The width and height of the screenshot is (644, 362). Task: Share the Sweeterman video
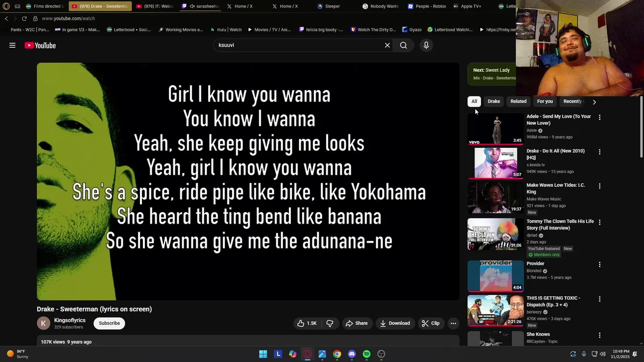click(356, 323)
